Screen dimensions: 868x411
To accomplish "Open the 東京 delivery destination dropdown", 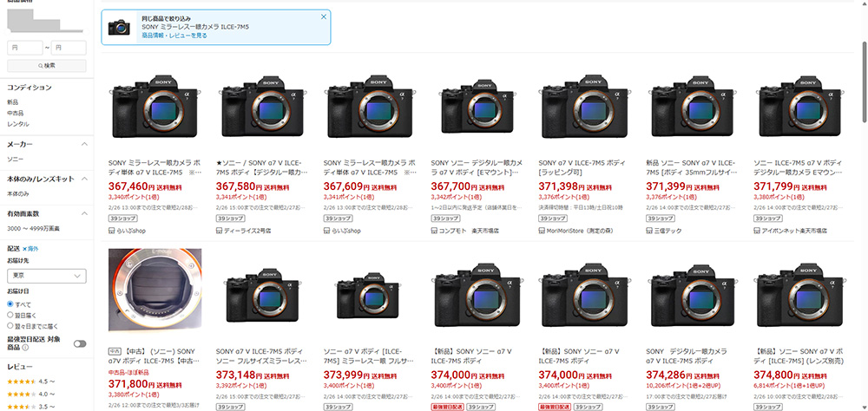I will coord(46,276).
